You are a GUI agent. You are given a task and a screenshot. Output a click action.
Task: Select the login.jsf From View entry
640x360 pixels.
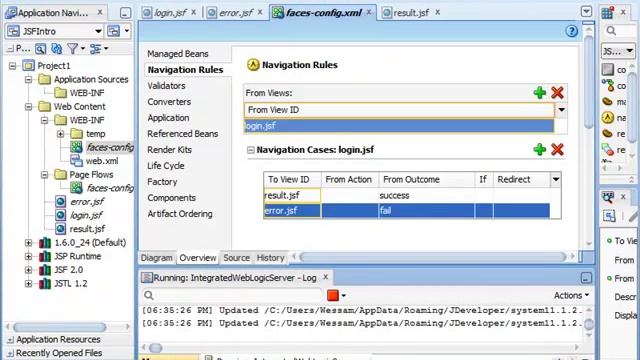point(399,126)
